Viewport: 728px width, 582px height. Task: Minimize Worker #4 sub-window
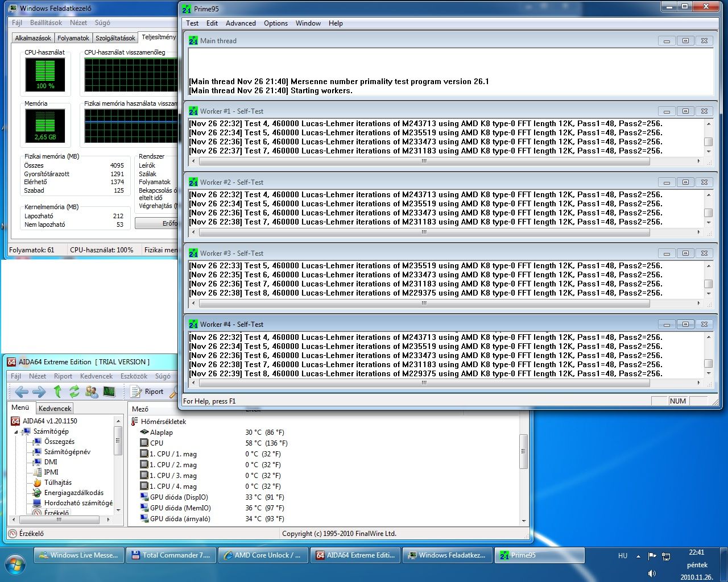click(x=667, y=325)
